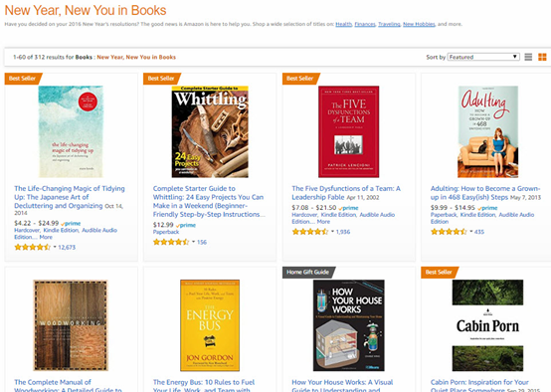Switch to grid view icon
The image size is (551, 392).
click(542, 57)
